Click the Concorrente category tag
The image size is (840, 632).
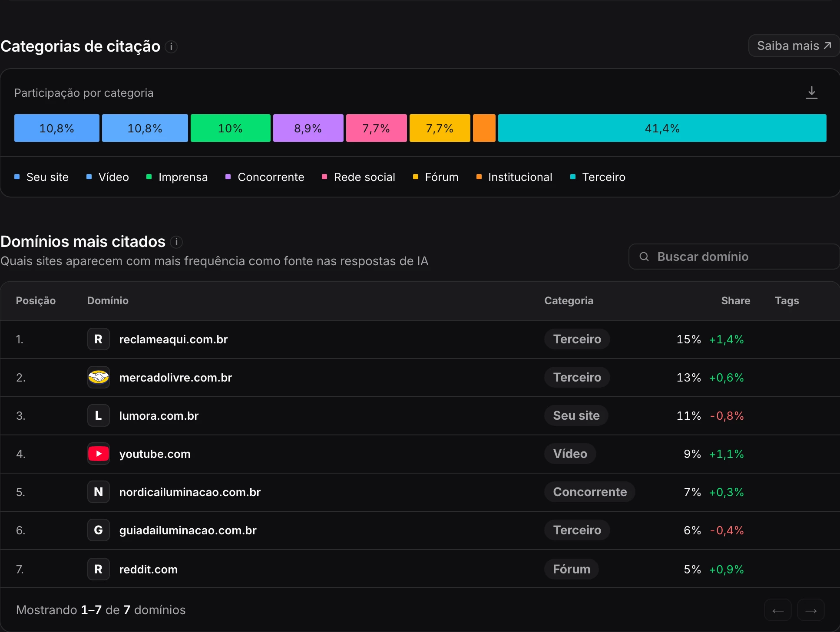click(590, 492)
